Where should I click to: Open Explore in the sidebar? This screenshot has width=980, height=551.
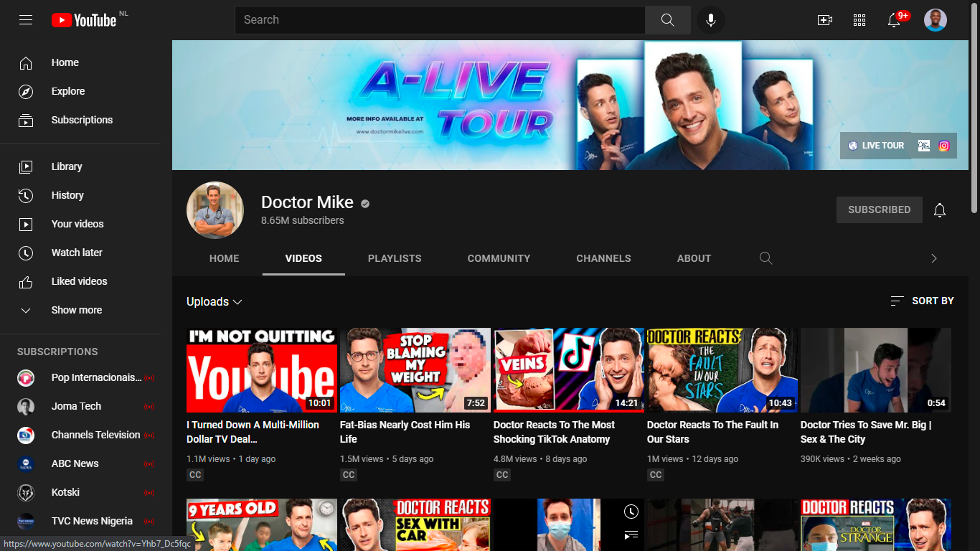coord(80,91)
